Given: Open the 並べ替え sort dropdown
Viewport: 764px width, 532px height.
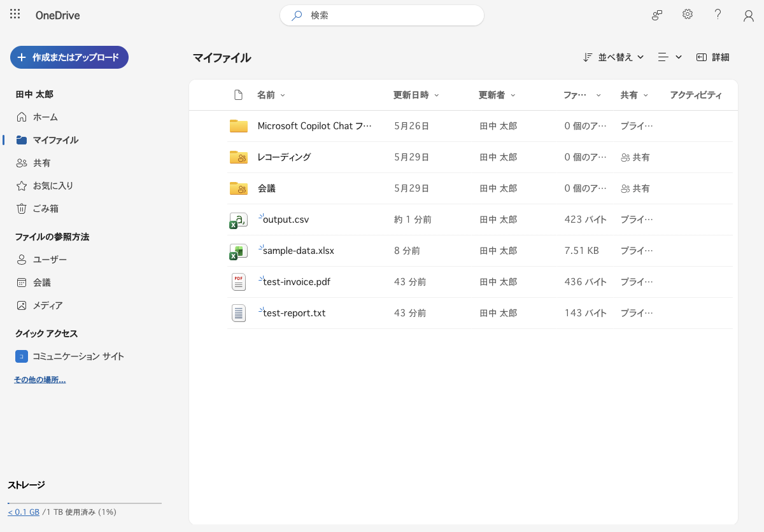Looking at the screenshot, I should 614,57.
